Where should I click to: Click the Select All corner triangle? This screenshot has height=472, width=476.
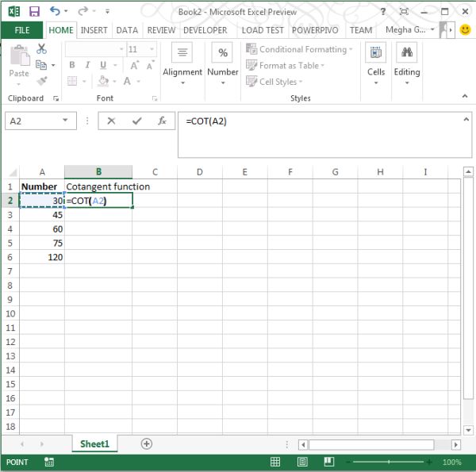tap(13, 173)
